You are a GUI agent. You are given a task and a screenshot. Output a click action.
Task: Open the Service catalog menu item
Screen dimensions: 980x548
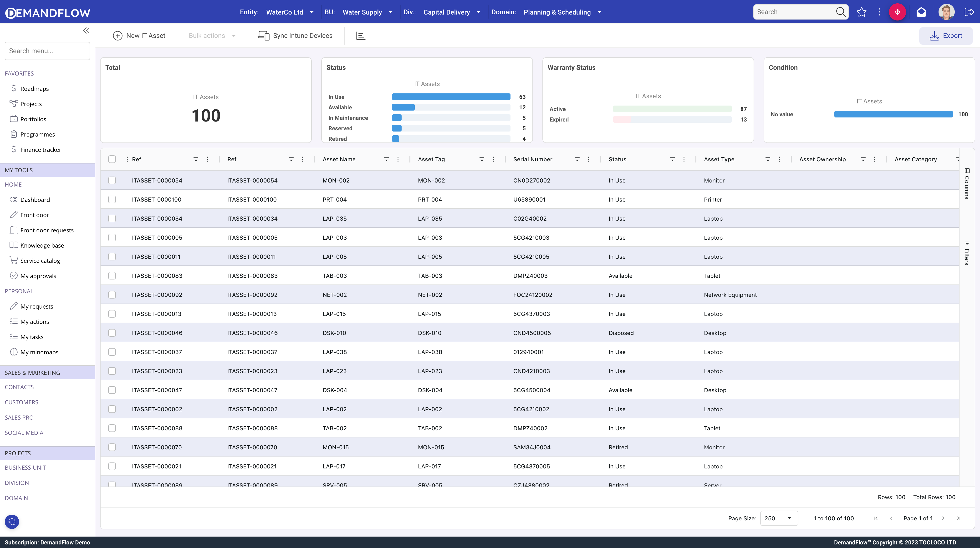pyautogui.click(x=40, y=260)
